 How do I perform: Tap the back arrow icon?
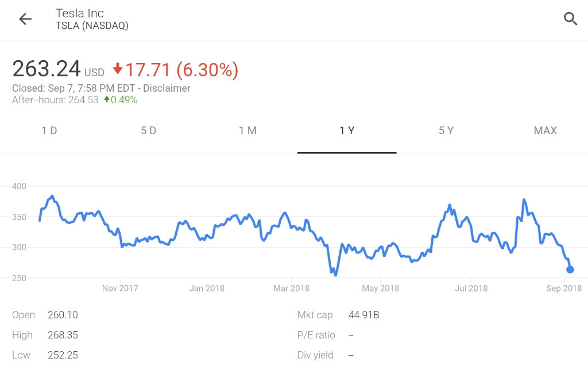click(25, 19)
